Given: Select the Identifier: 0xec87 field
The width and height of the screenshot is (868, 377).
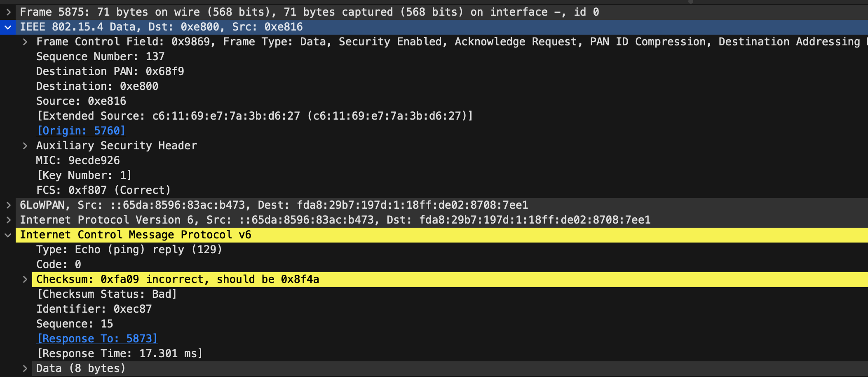Looking at the screenshot, I should coord(94,309).
